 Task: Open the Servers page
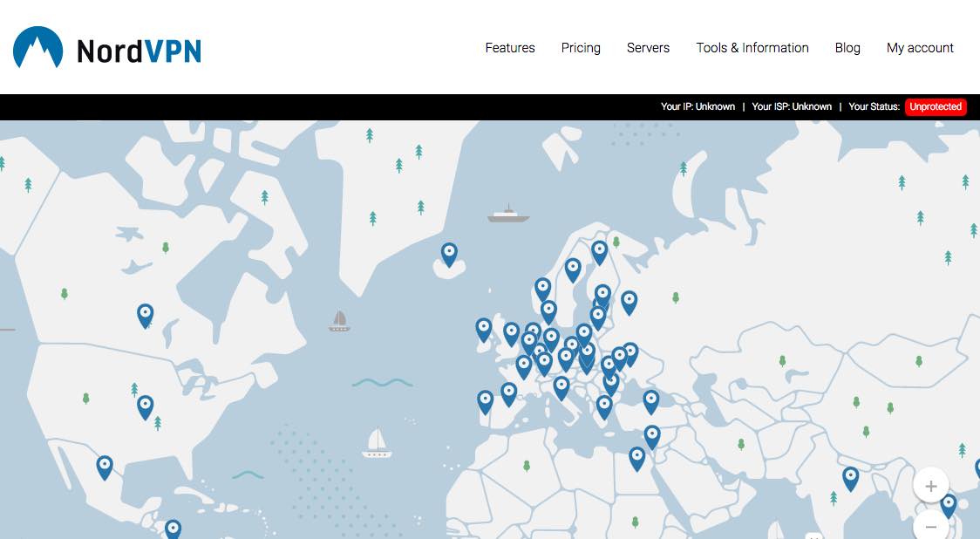coord(648,47)
